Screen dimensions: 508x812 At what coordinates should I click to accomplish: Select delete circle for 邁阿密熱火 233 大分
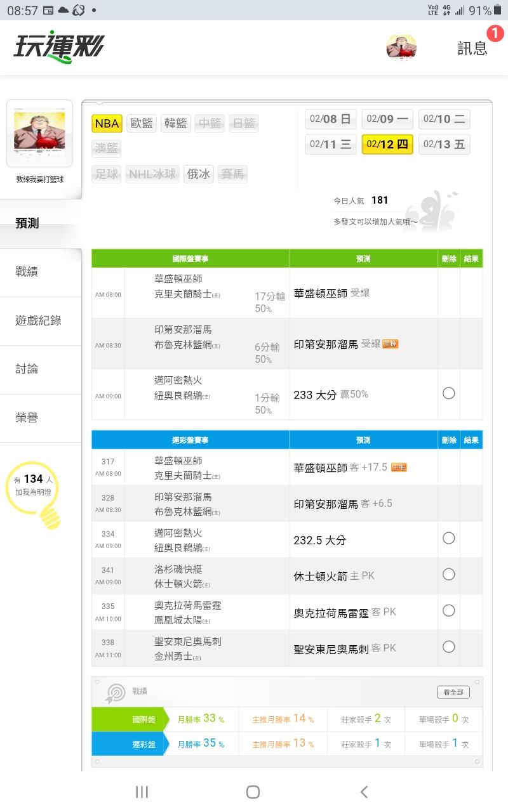click(448, 393)
